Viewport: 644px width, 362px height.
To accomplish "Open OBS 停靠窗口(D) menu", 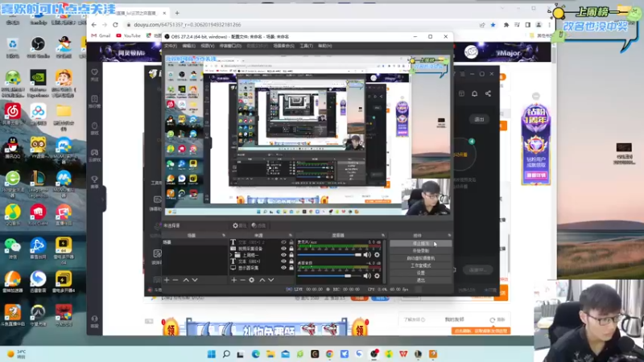I will click(230, 46).
